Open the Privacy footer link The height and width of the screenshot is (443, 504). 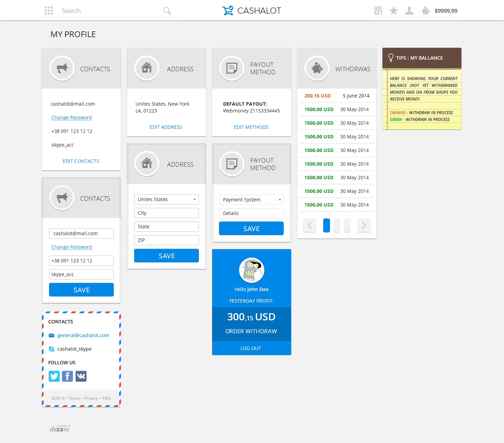click(x=91, y=398)
